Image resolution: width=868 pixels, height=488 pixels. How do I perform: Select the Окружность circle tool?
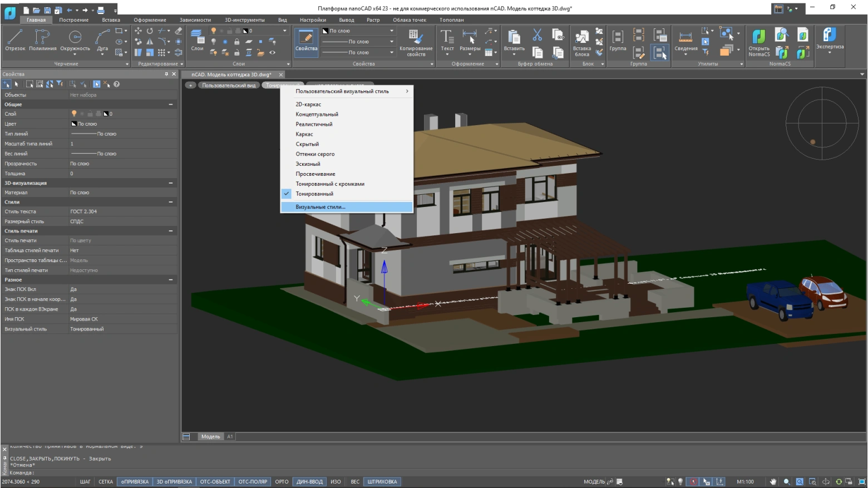point(75,40)
